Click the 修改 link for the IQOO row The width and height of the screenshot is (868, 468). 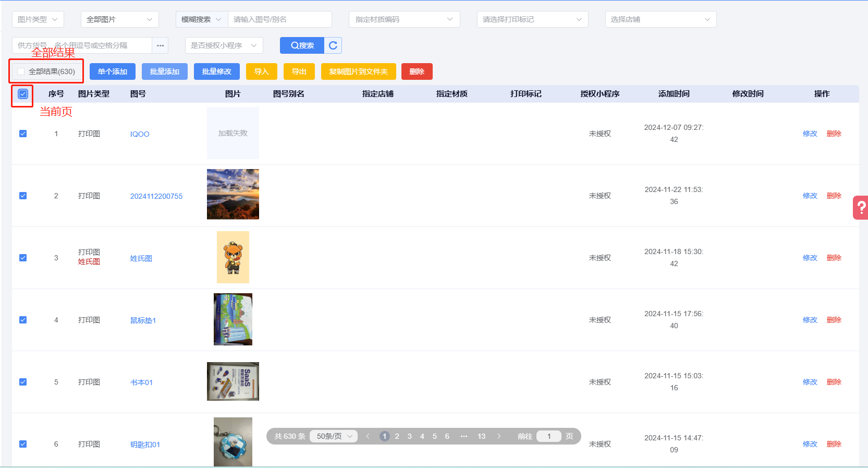point(810,134)
